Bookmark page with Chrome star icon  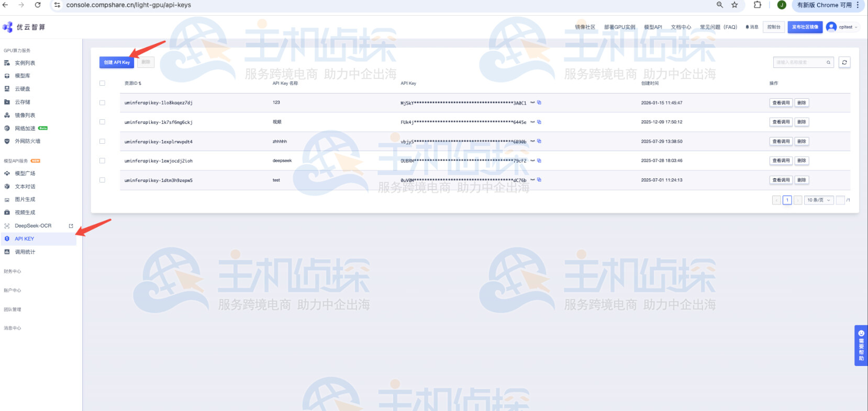pos(735,5)
